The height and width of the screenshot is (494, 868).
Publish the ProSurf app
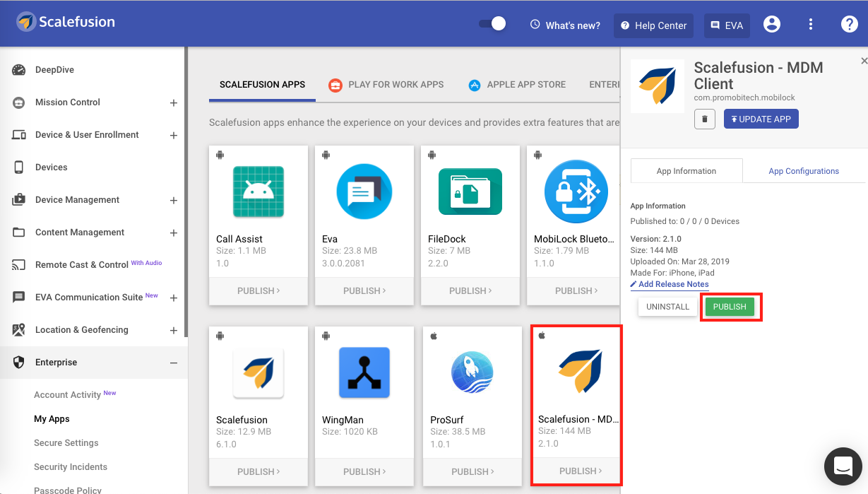click(x=472, y=471)
